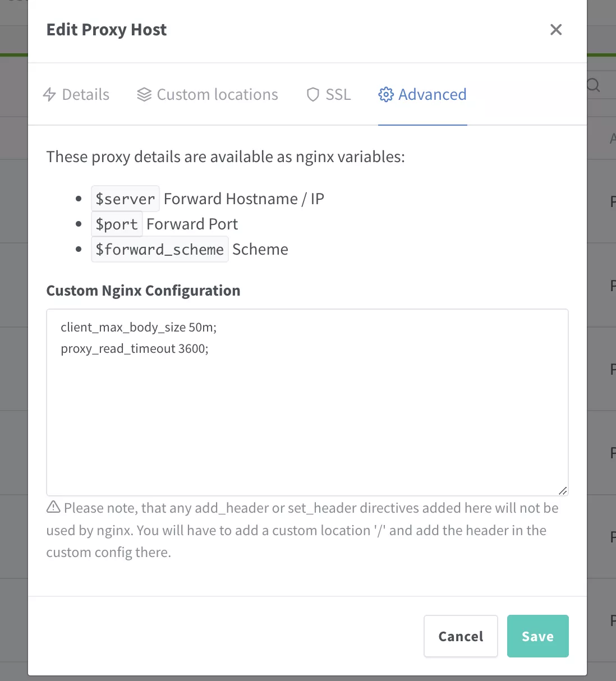Screen dimensions: 616x681
Task: Select the Advanced tab label
Action: tap(432, 95)
